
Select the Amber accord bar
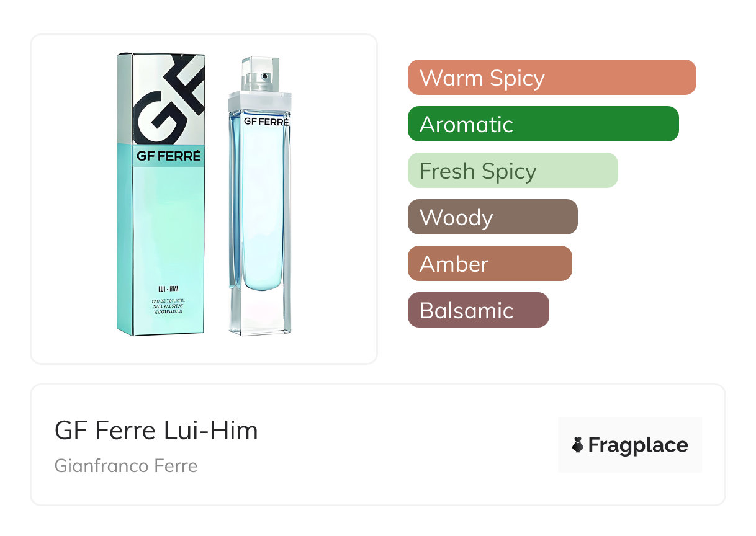coord(489,264)
